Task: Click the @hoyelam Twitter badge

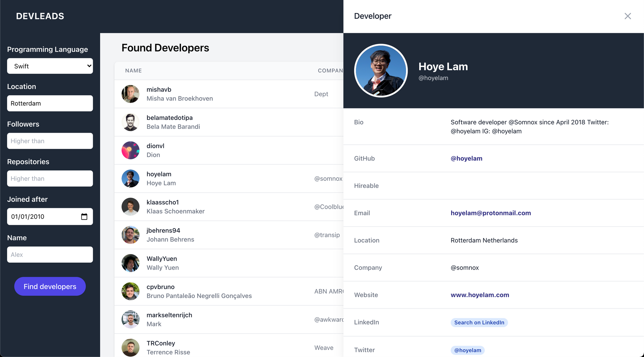Action: point(467,350)
